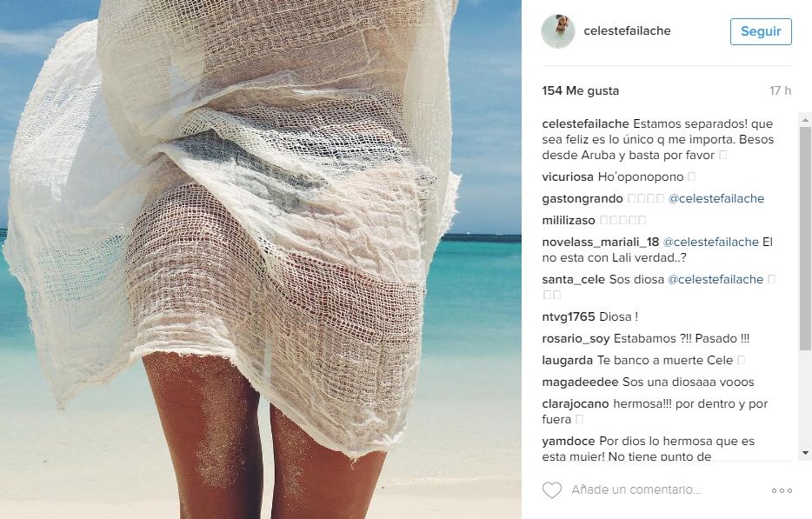Viewport: 812px width, 519px height.
Task: Click the beach photo post image
Action: [261, 259]
